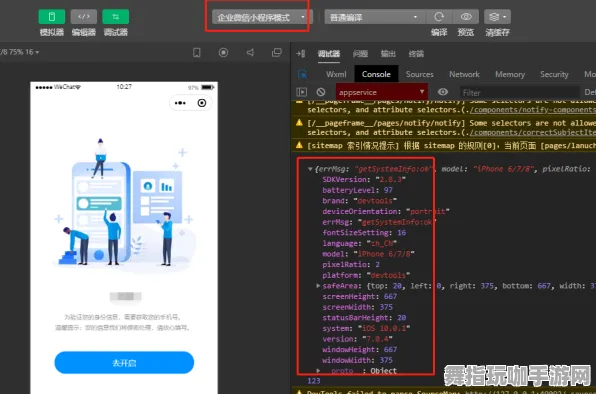Click the preview eye icon
This screenshot has height=394, width=596.
click(466, 17)
